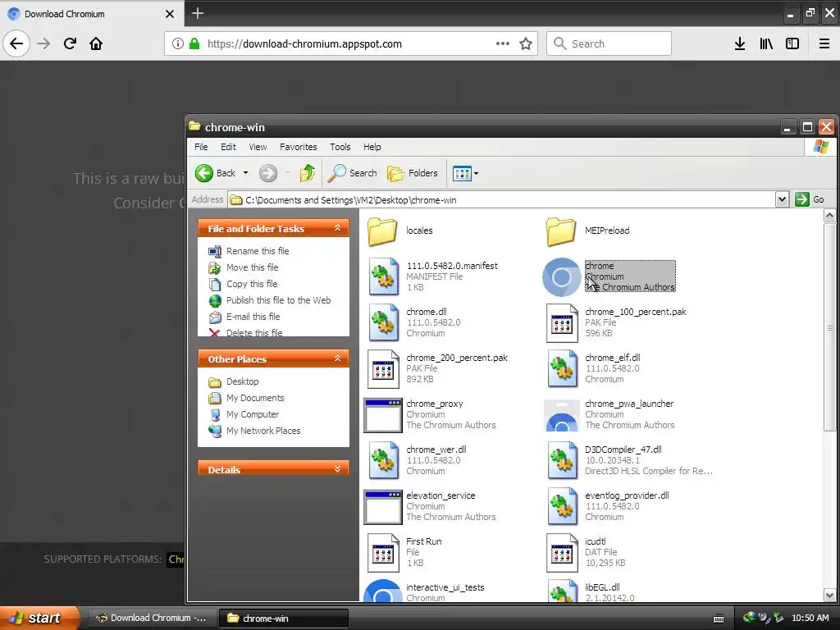
Task: Select chrome_elf.dll file icon
Action: point(562,368)
